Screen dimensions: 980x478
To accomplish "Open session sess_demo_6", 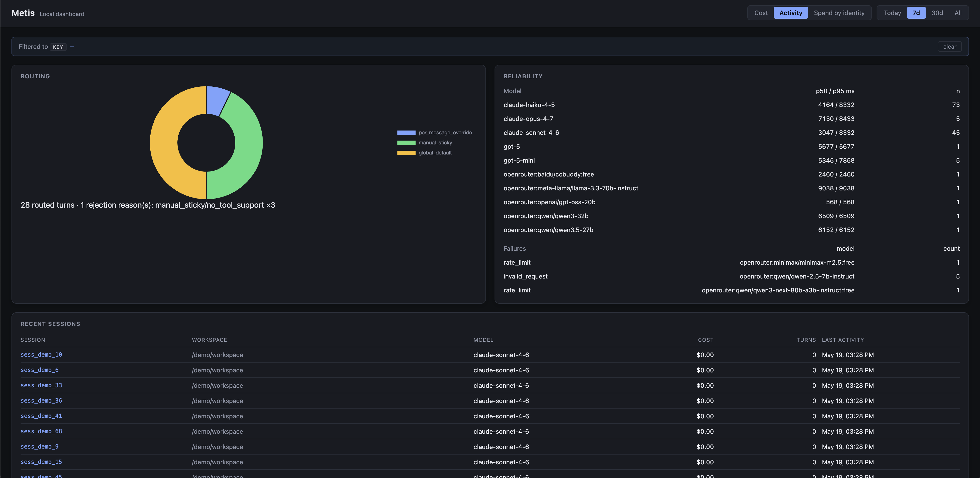I will pyautogui.click(x=39, y=370).
